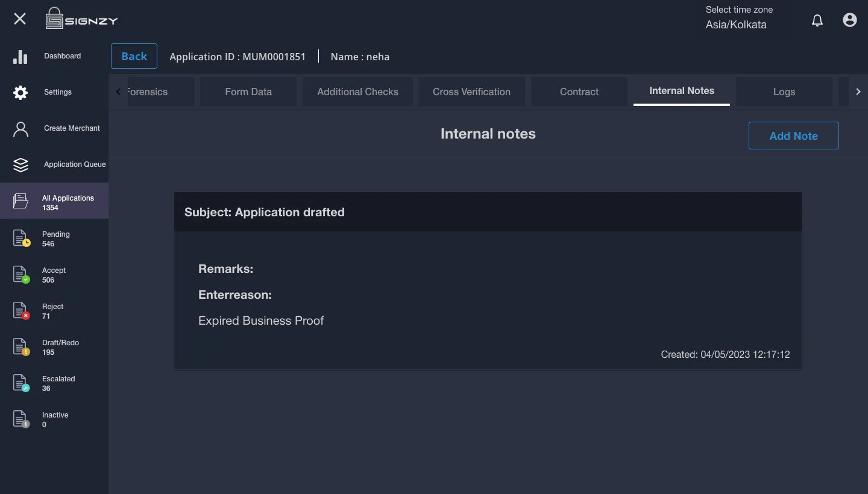Show Escalated applications list

tap(54, 383)
